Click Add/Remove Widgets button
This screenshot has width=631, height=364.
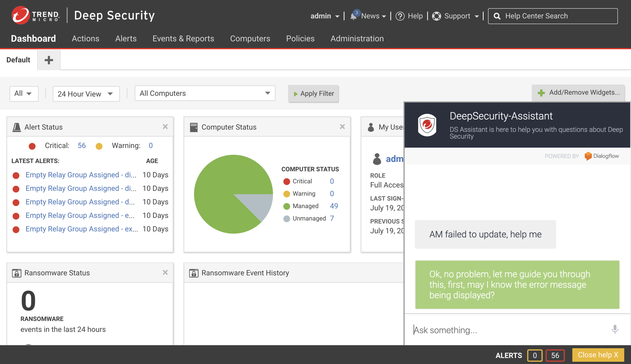click(x=578, y=93)
